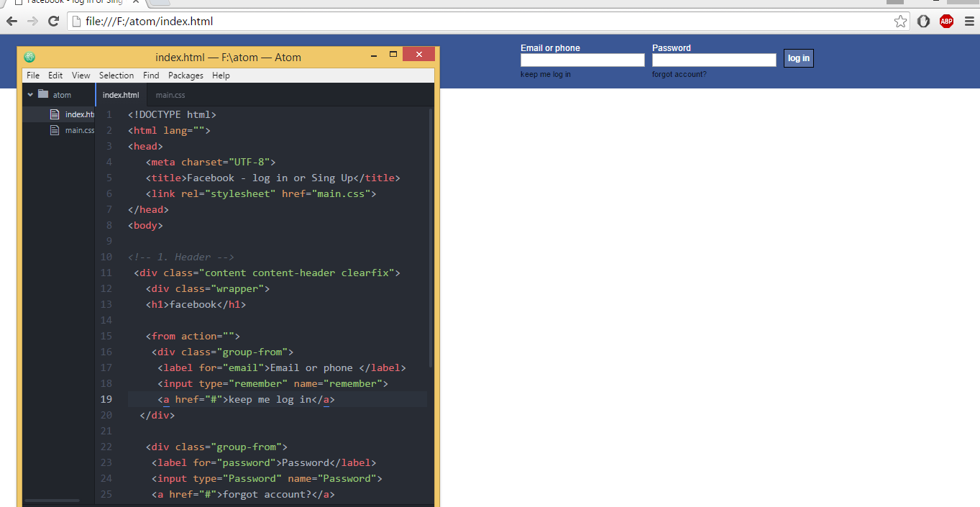Screen dimensions: 980x507
Task: Click the 'Email or phone' label on the page
Action: coord(550,48)
